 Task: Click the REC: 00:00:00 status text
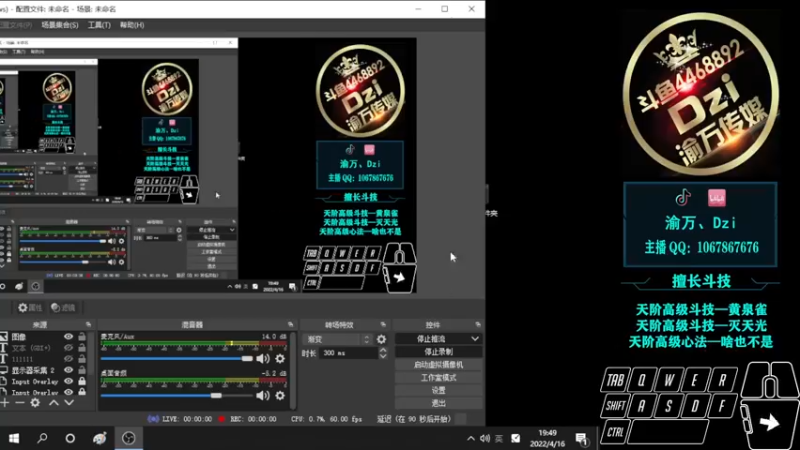coord(253,419)
